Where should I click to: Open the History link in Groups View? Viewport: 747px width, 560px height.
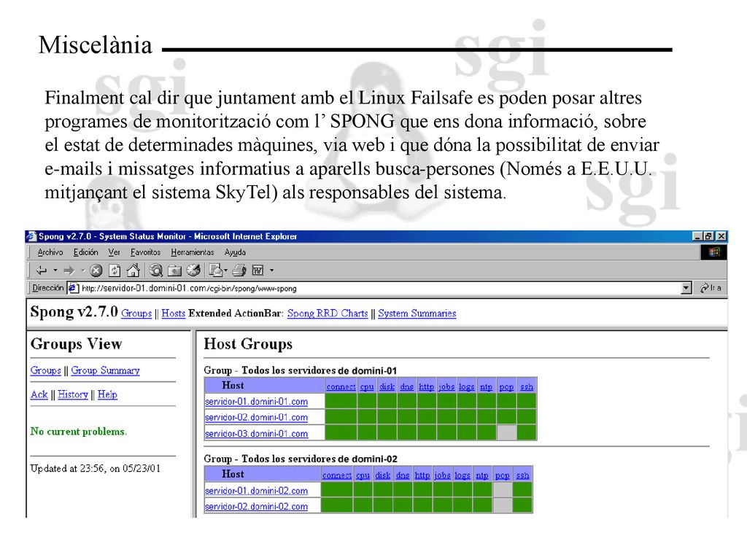tap(73, 394)
